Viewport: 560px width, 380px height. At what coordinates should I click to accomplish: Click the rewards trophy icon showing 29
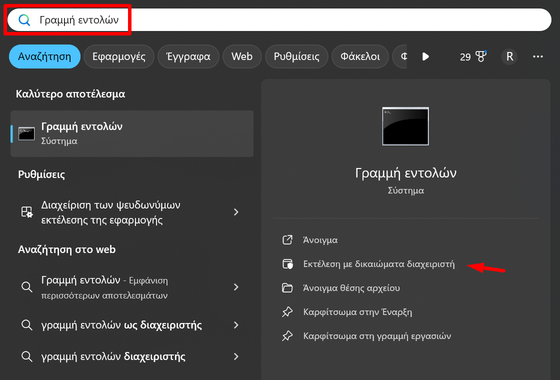(x=481, y=56)
